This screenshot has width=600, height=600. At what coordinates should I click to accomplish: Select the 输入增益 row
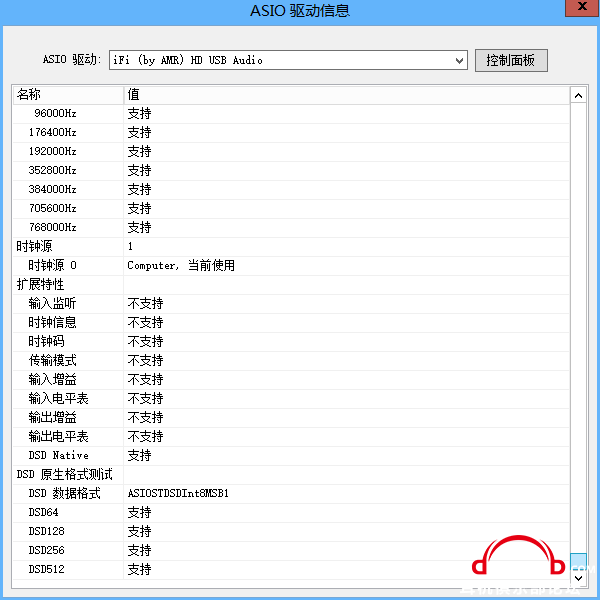[x=291, y=380]
